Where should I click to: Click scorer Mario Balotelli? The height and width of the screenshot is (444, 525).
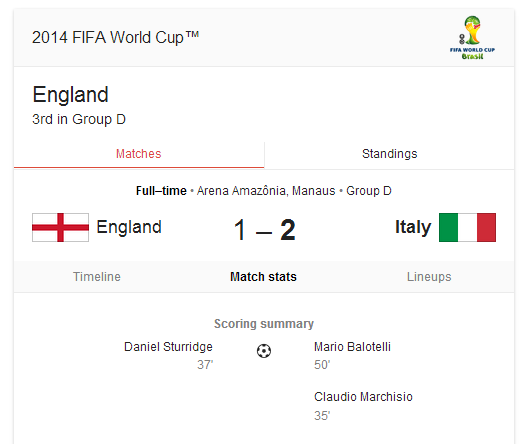click(x=352, y=347)
